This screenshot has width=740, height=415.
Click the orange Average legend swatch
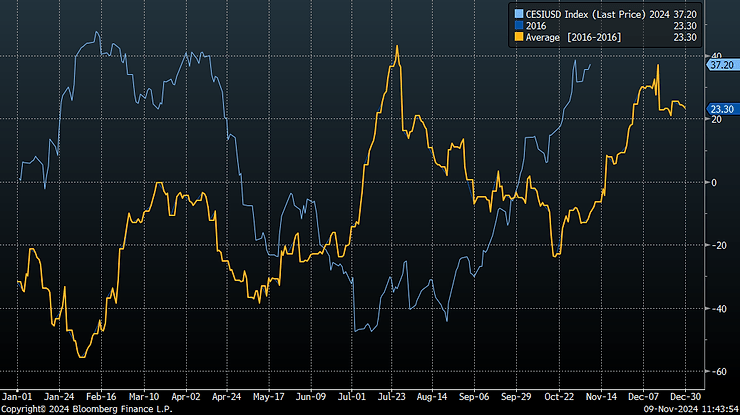[x=519, y=37]
